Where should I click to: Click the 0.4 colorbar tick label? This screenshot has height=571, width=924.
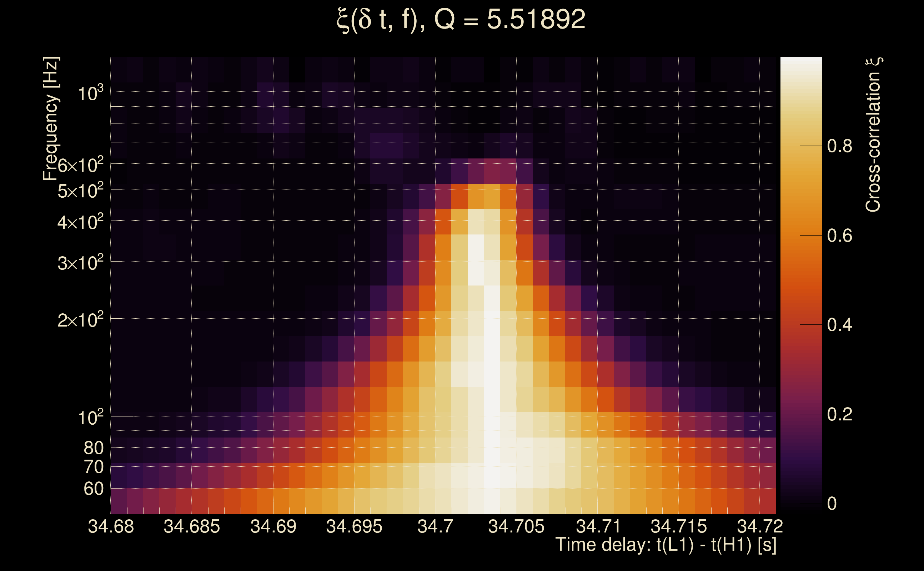(x=839, y=325)
